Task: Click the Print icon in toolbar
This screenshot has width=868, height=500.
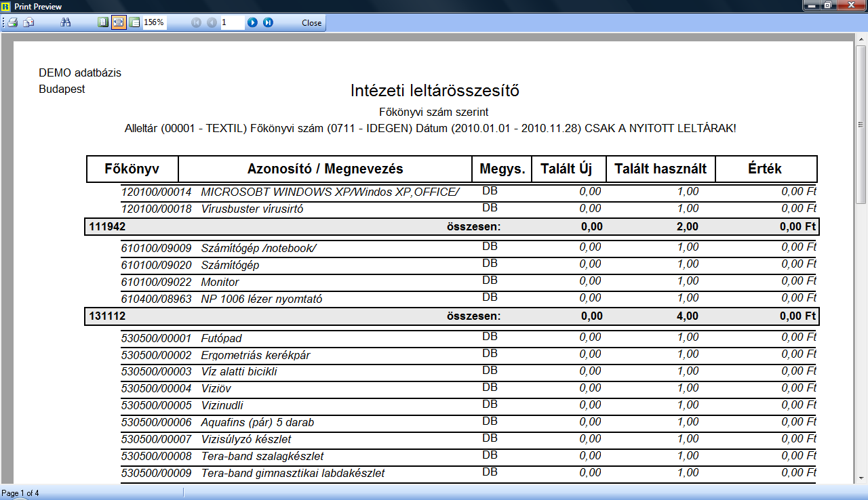Action: tap(13, 22)
